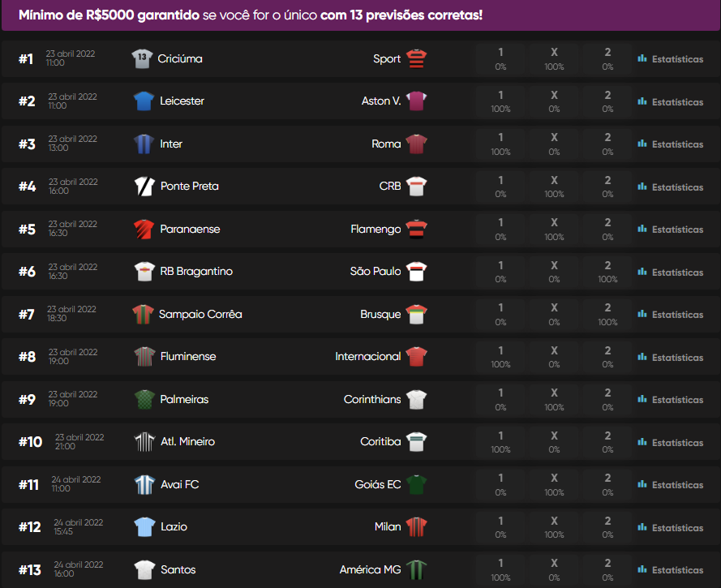Pick draw (X) for Lazio vs Milan
This screenshot has width=721, height=588.
point(554,527)
